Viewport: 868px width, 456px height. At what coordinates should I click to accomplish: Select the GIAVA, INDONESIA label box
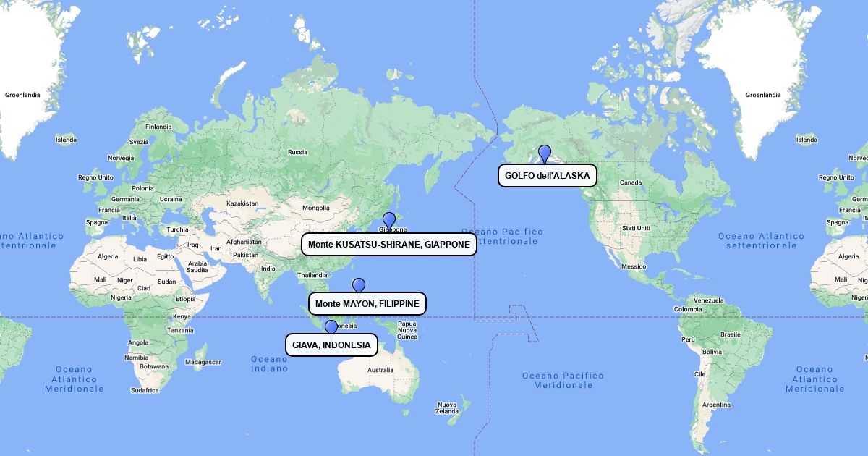[x=331, y=345]
